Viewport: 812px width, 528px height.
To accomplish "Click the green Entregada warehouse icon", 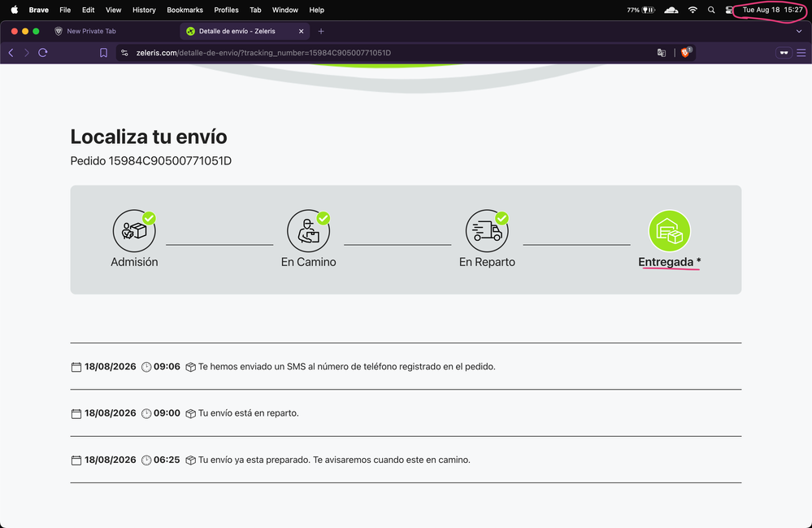I will coord(670,230).
